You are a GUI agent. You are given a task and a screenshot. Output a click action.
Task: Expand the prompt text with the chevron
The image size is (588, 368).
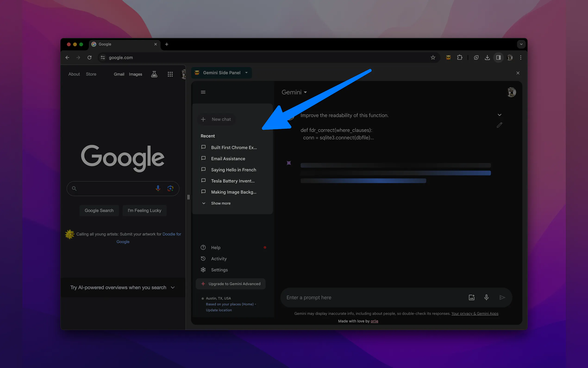(499, 115)
